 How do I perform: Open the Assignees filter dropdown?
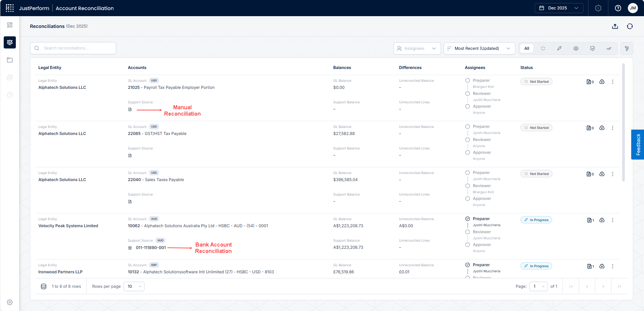pos(417,48)
